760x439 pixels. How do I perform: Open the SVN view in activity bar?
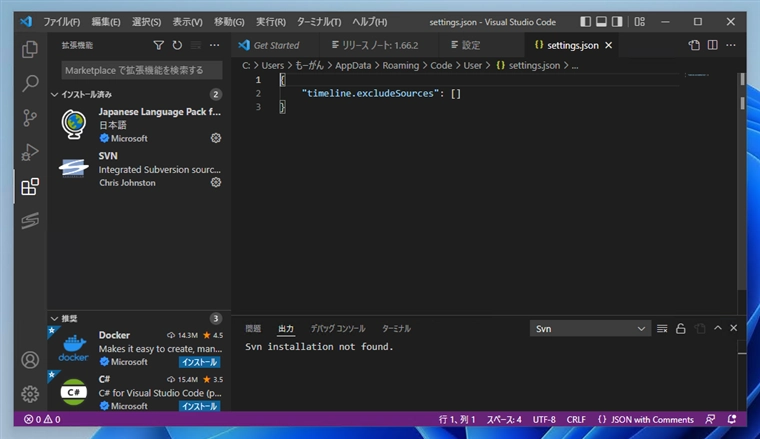[x=30, y=220]
